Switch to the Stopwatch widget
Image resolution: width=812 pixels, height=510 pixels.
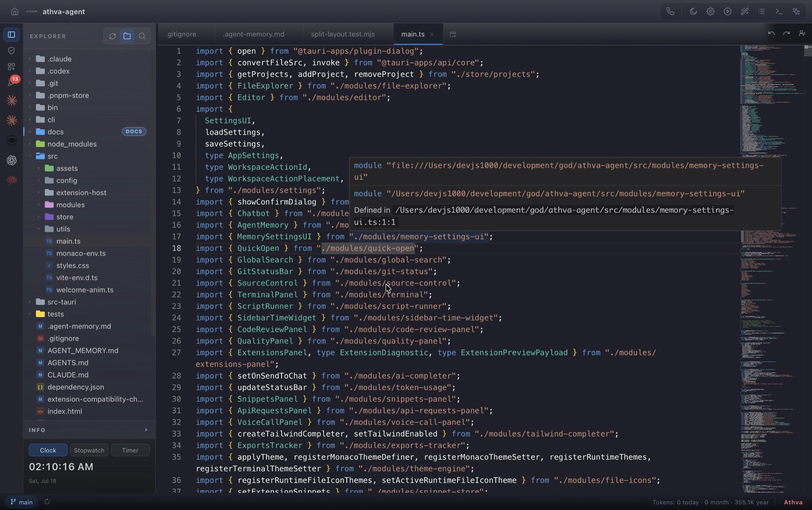click(x=89, y=450)
